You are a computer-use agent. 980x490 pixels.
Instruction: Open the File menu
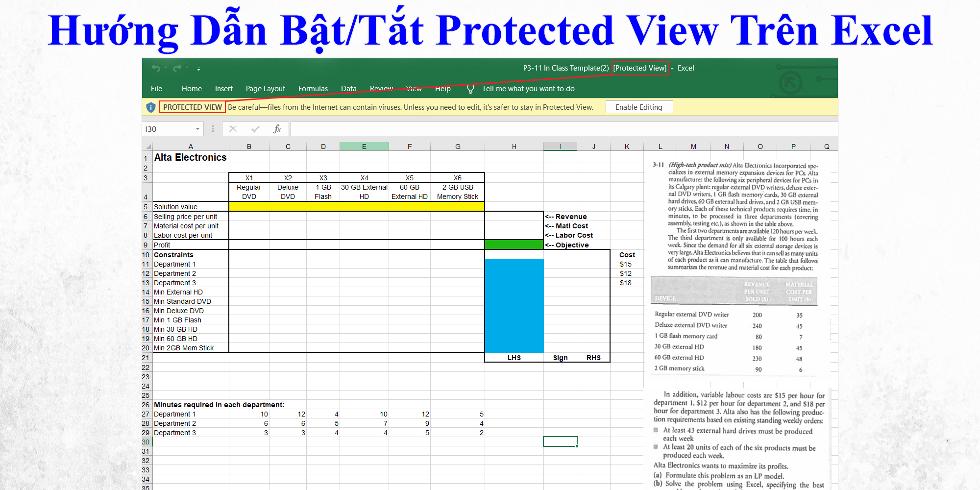click(x=156, y=89)
